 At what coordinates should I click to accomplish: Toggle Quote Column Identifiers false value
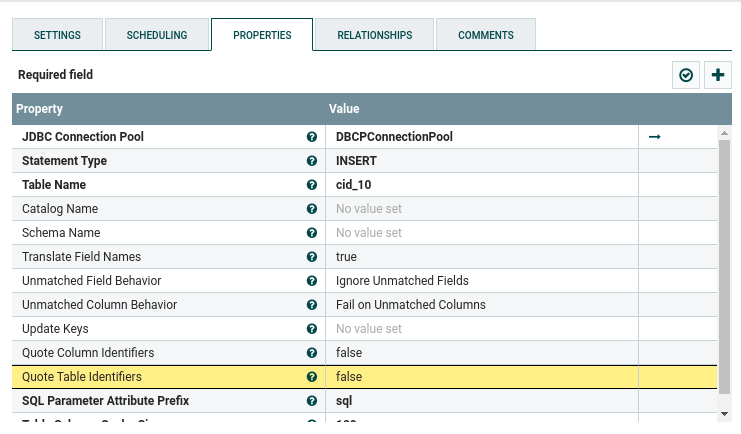(x=480, y=353)
